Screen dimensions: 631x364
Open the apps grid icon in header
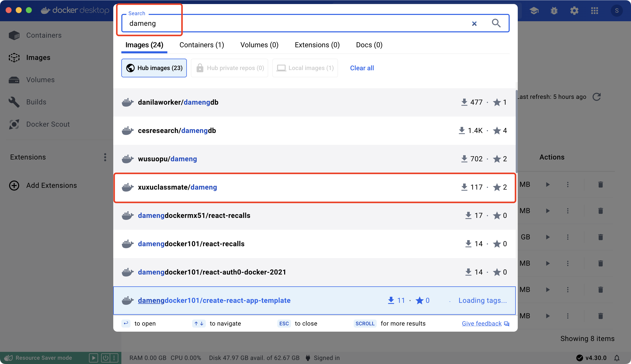[595, 11]
